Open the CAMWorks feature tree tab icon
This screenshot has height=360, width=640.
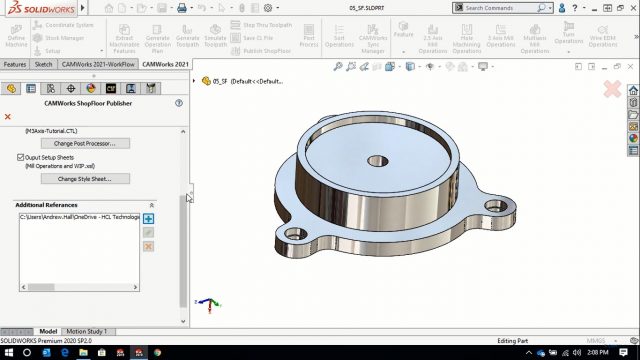tap(111, 89)
